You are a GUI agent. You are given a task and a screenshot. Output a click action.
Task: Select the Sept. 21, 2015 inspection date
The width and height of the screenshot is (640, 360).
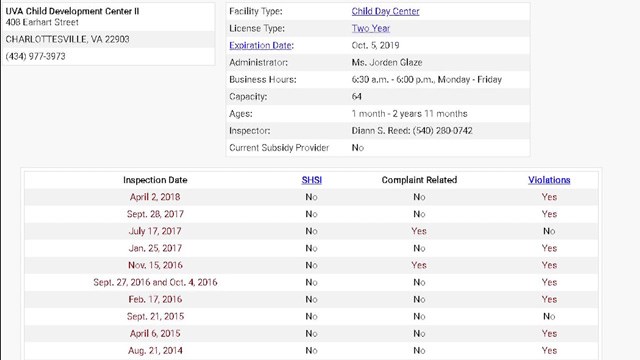pos(155,317)
